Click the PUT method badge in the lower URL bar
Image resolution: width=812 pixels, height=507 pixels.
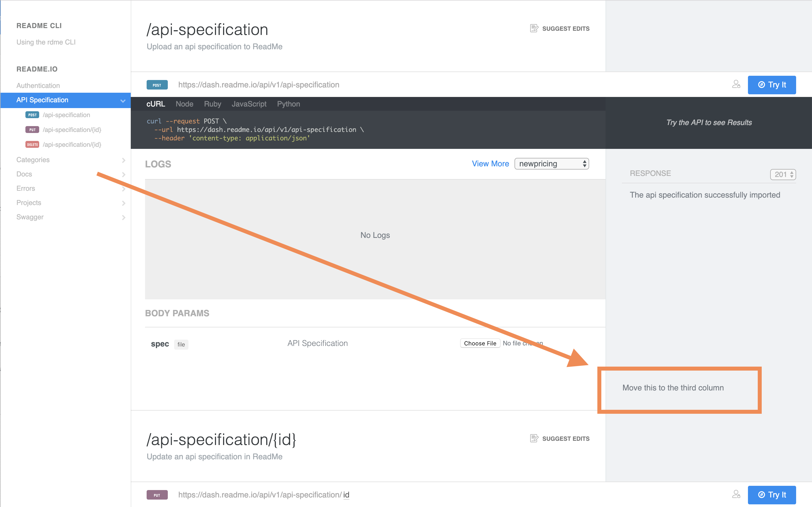[157, 495]
